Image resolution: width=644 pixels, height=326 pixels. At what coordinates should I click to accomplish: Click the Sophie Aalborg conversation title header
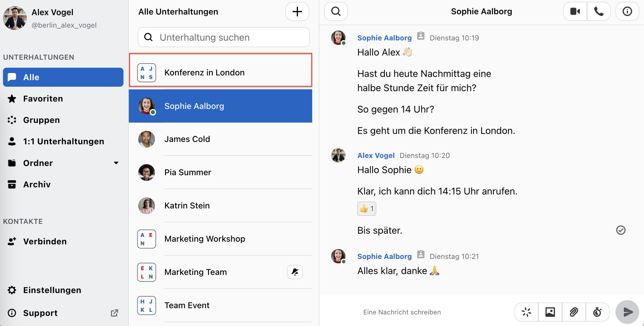click(x=481, y=12)
